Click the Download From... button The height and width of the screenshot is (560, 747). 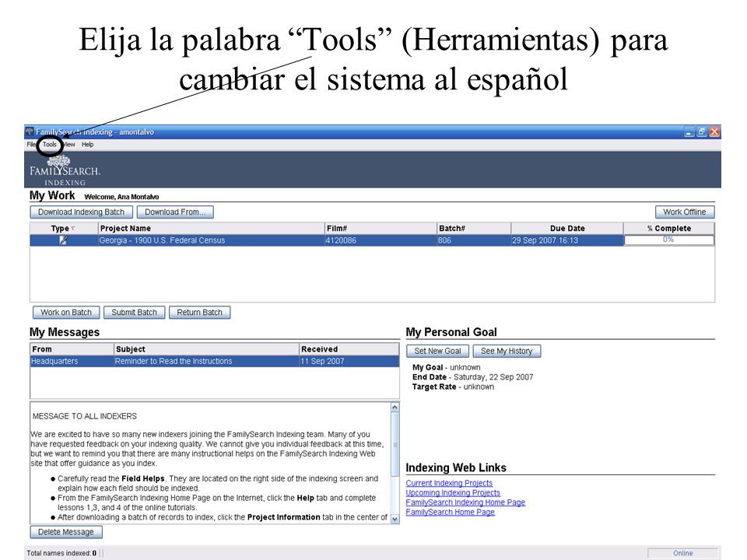click(x=175, y=212)
